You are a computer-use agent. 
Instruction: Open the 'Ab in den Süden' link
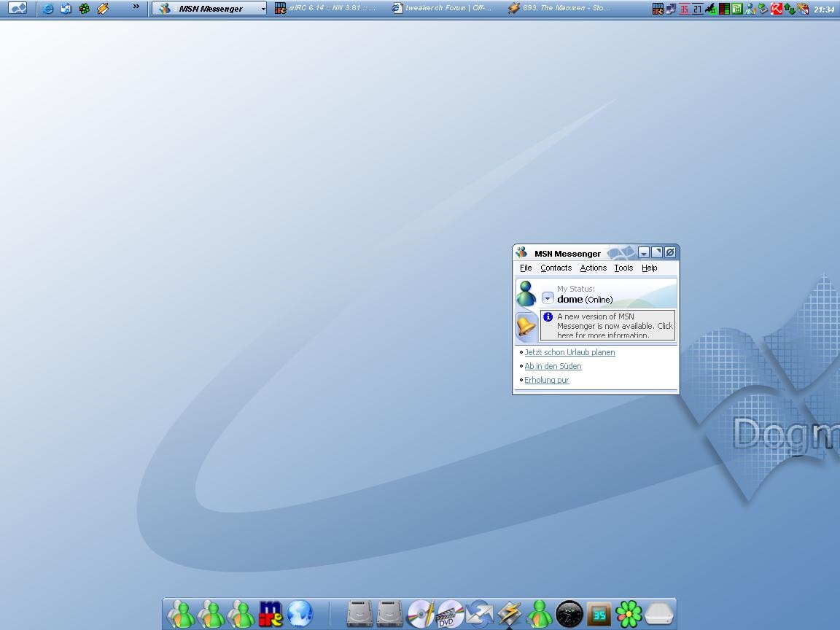[553, 366]
